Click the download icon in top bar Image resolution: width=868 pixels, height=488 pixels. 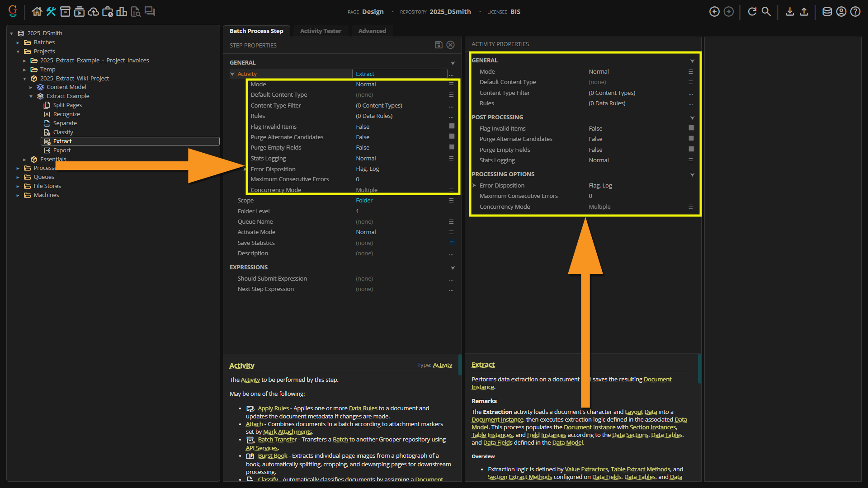click(x=789, y=12)
